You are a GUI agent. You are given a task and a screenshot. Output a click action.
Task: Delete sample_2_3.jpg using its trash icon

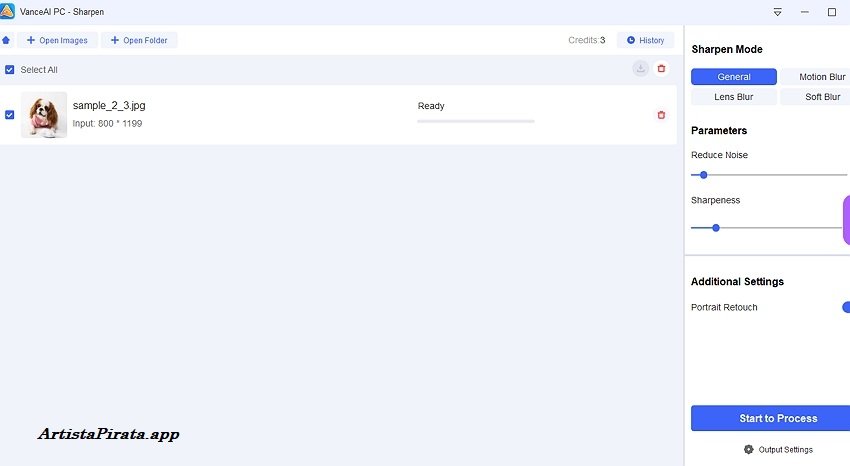661,115
